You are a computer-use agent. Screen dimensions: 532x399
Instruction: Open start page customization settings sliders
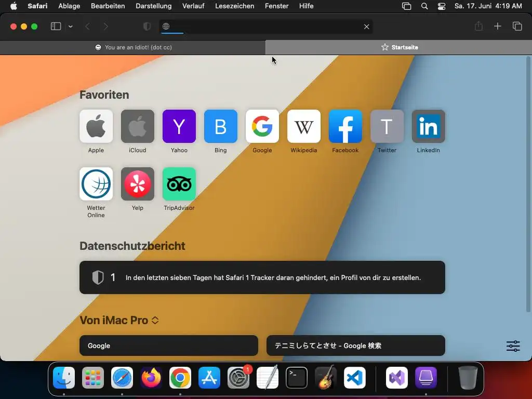pyautogui.click(x=513, y=346)
